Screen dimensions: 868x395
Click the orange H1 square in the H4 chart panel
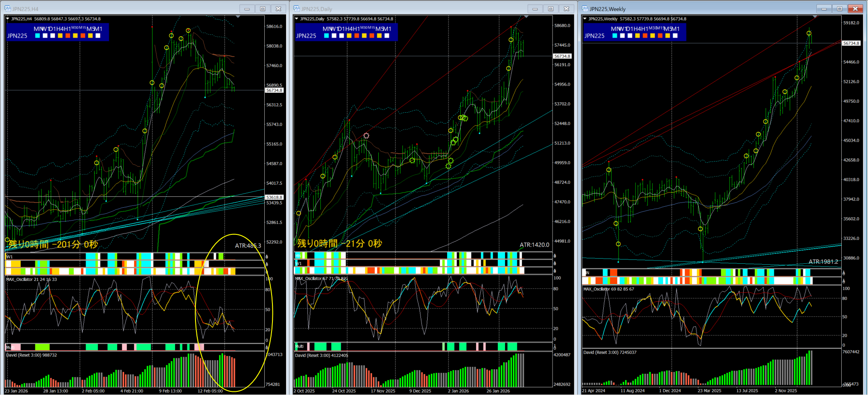coord(68,36)
